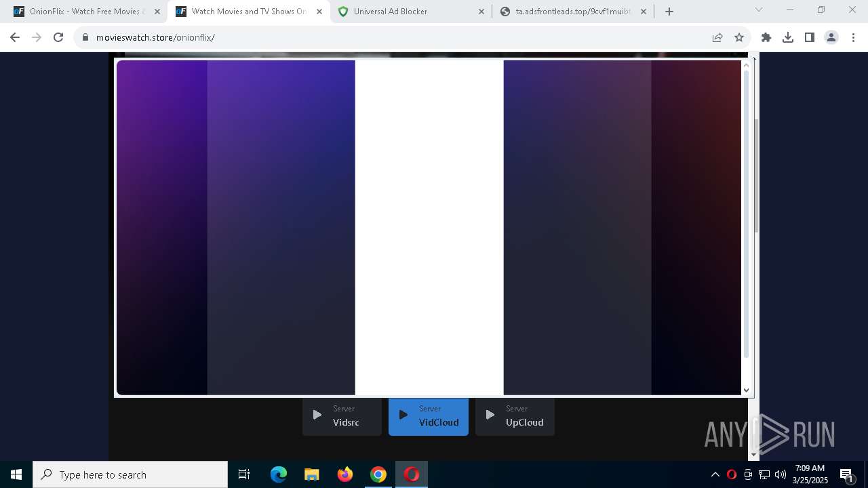Click the player frame scrollbar down arrow

[747, 390]
